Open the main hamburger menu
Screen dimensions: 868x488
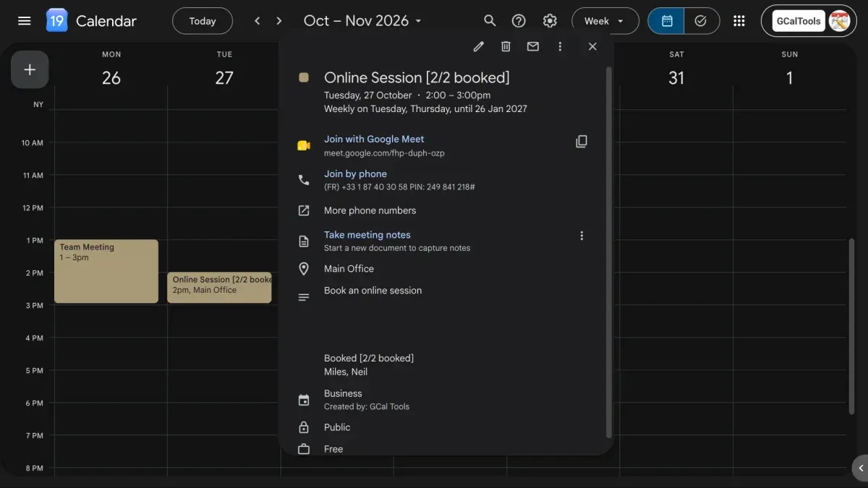point(24,21)
